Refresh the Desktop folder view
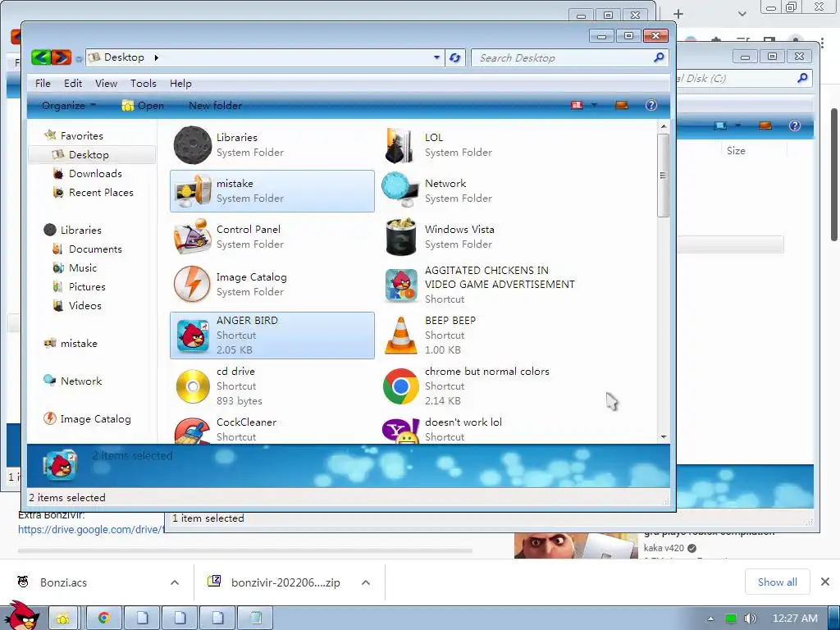Image resolution: width=840 pixels, height=630 pixels. click(454, 57)
